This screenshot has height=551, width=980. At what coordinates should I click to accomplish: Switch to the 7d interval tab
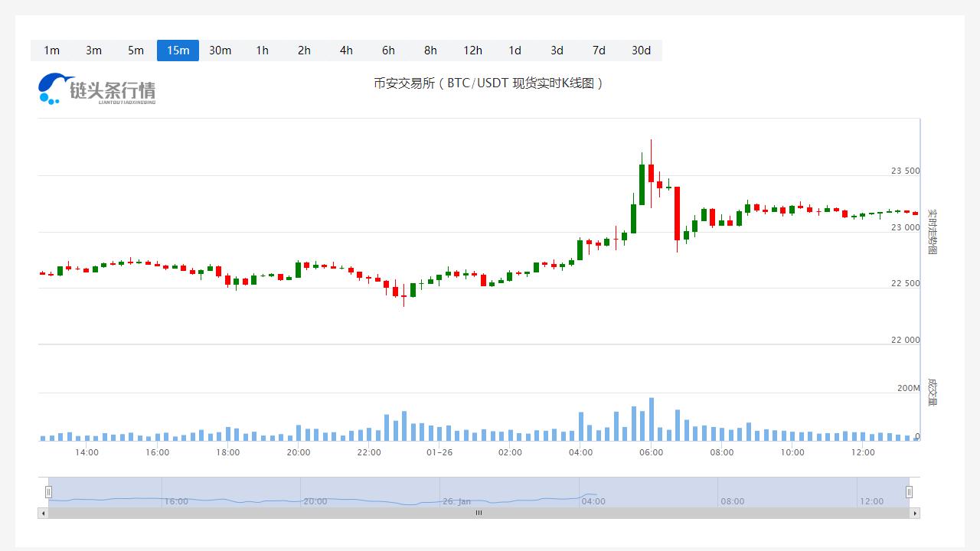point(599,51)
